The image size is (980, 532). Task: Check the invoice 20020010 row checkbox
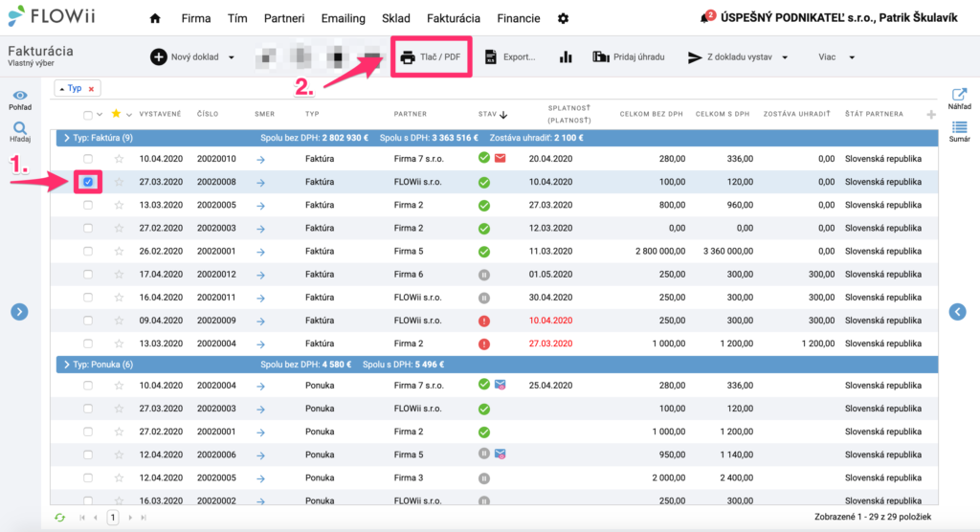[x=87, y=159]
